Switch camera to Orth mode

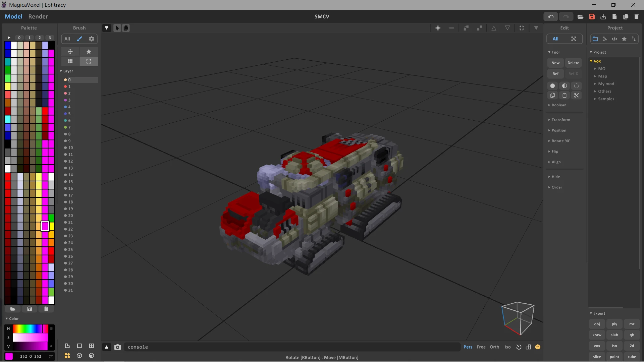coord(494,347)
